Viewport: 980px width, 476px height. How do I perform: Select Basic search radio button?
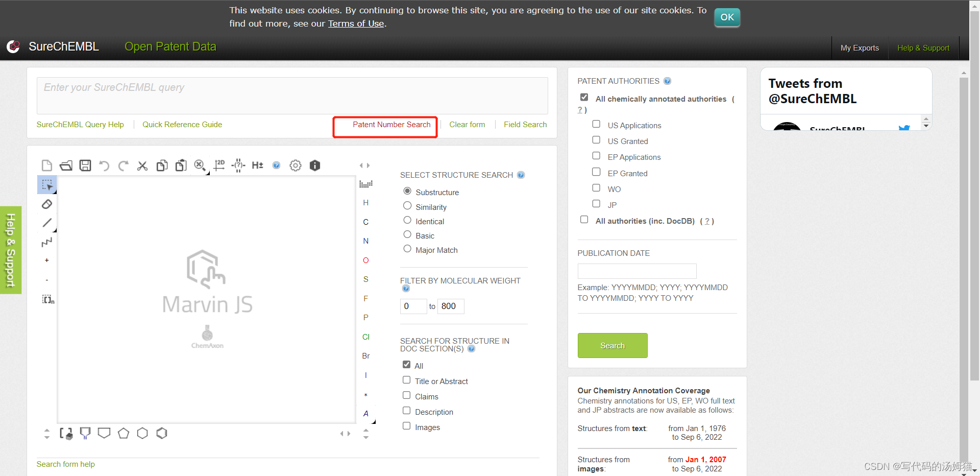(x=407, y=234)
